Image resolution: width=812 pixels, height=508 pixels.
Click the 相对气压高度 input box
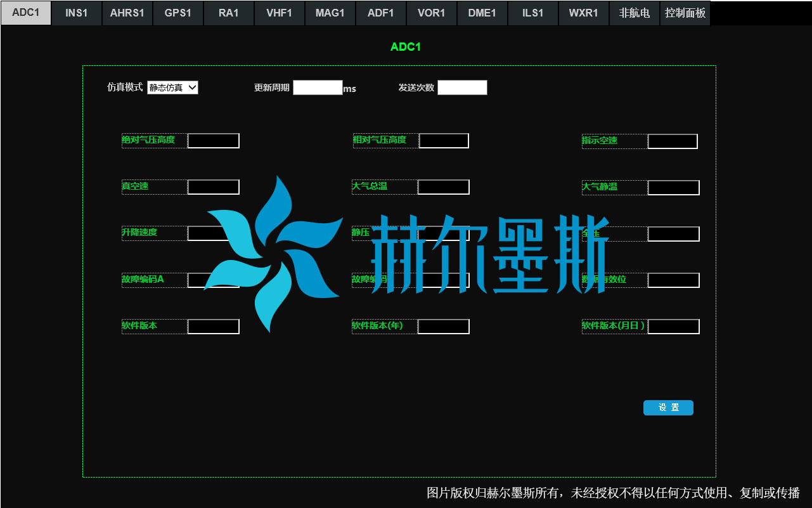click(444, 141)
